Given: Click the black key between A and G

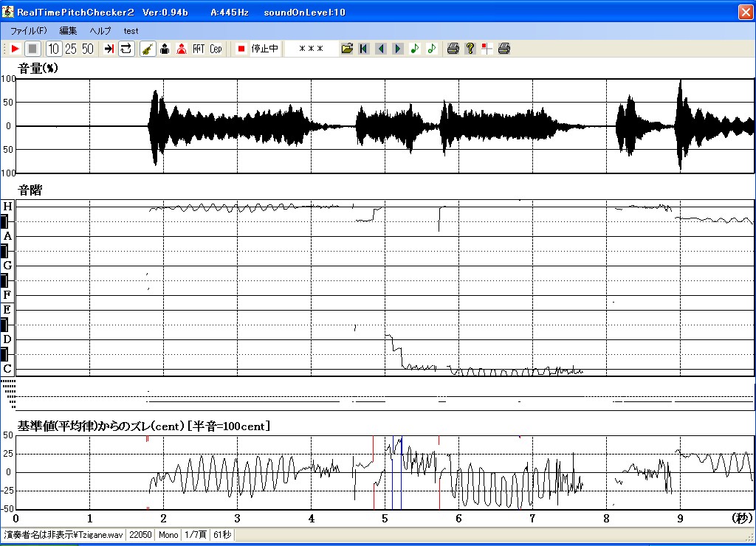Looking at the screenshot, I should pyautogui.click(x=4, y=251).
